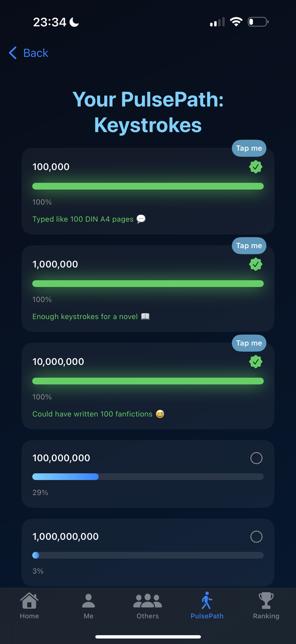Tap 'Enough keystrokes for a novel' text
The height and width of the screenshot is (644, 296).
[x=85, y=316]
